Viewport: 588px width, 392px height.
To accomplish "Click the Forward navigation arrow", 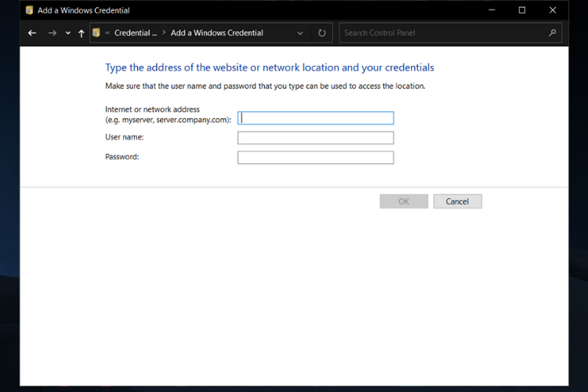I will [x=52, y=33].
